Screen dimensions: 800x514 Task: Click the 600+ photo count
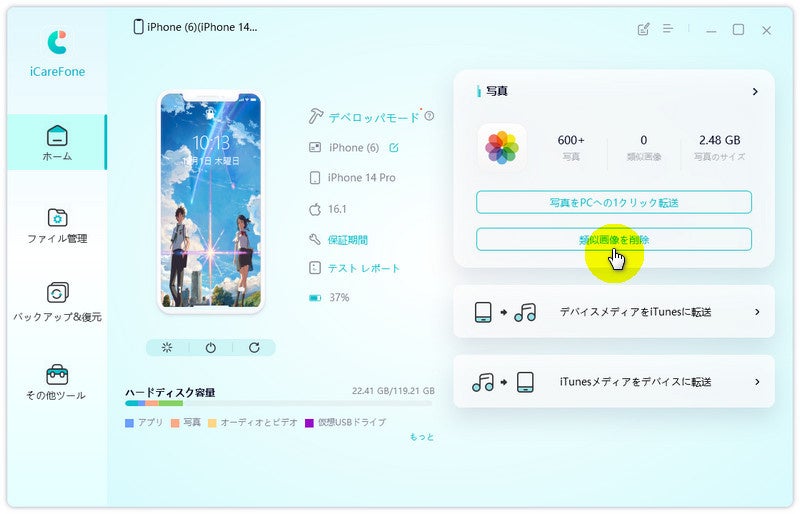(x=570, y=140)
